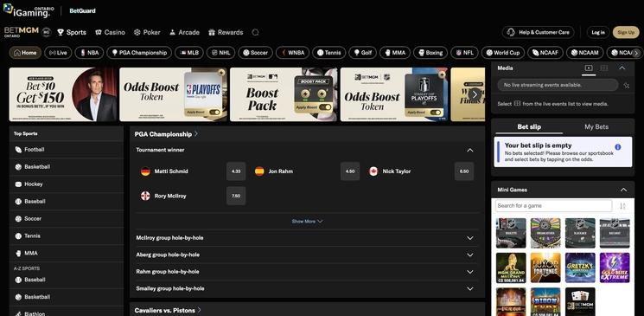Switch to the Casino tab
This screenshot has height=316, width=644.
coord(110,32)
